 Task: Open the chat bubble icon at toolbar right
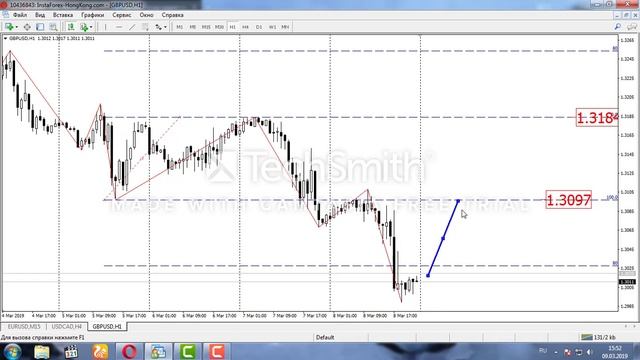click(x=631, y=27)
